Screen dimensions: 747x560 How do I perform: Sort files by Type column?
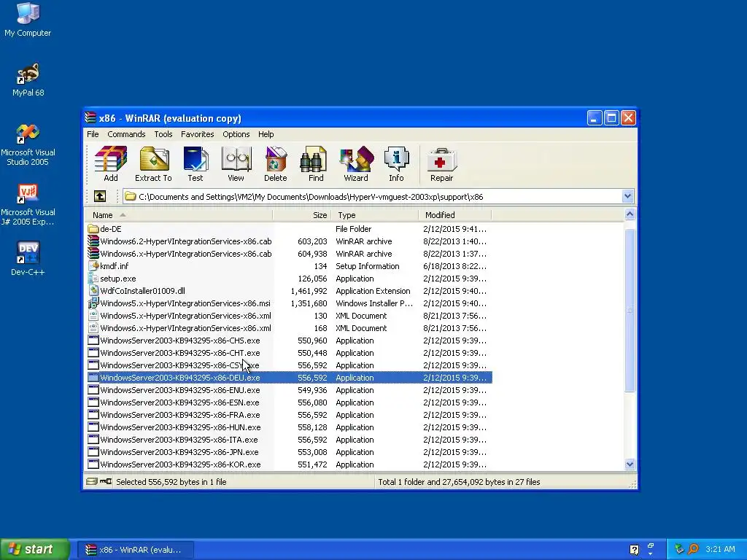pyautogui.click(x=374, y=215)
